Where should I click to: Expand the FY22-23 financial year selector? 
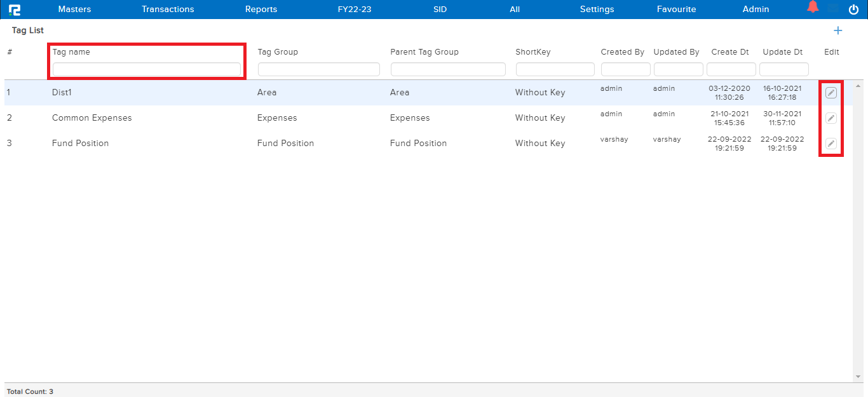(354, 10)
